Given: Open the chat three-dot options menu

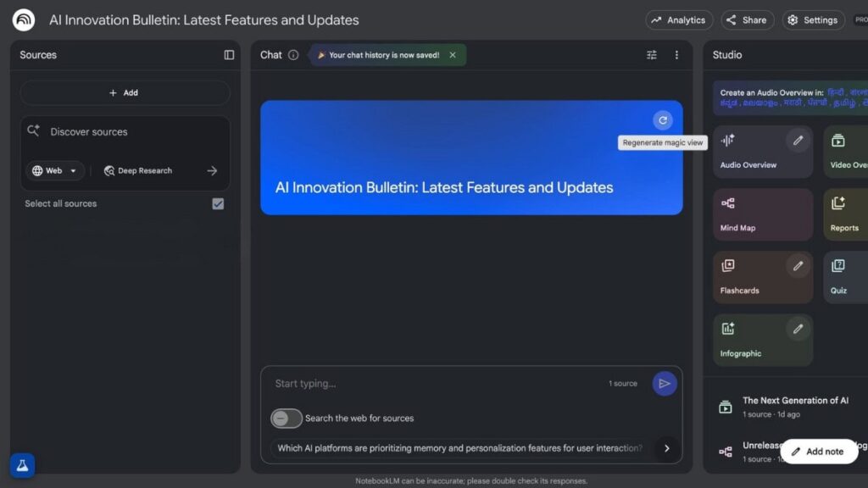Looking at the screenshot, I should (676, 55).
